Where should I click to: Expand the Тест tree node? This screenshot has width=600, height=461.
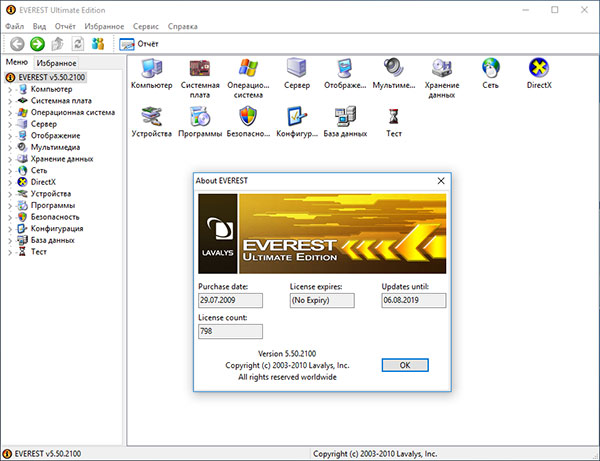[x=10, y=252]
